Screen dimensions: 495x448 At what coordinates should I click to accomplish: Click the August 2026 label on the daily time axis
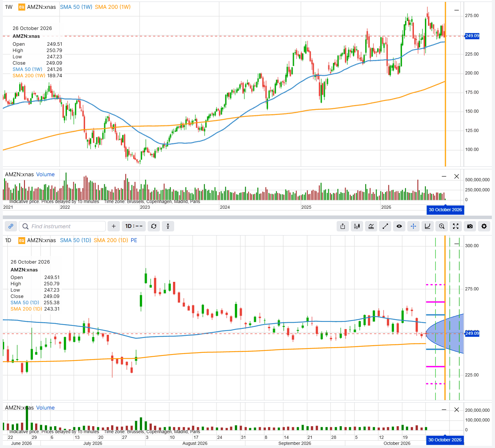coord(195,443)
